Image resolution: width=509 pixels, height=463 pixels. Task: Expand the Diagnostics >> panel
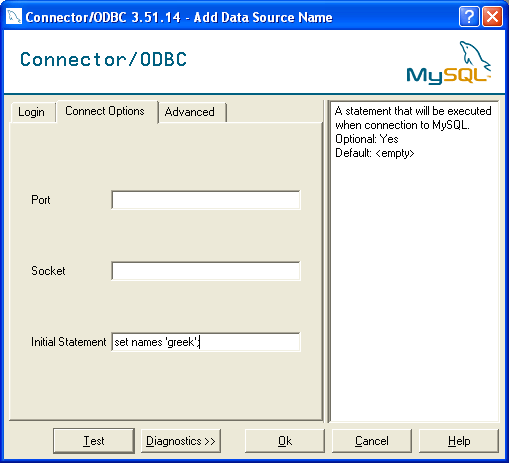pos(181,441)
